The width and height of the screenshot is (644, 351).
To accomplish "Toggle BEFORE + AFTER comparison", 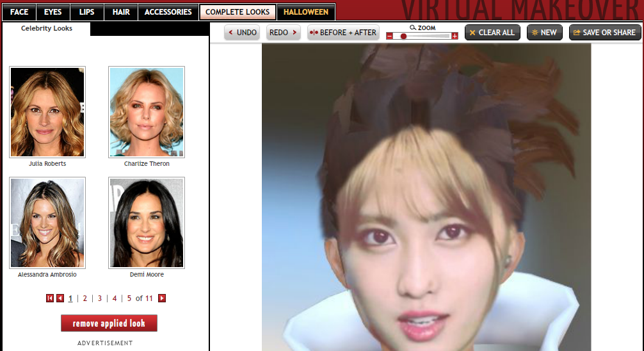I will pos(343,33).
